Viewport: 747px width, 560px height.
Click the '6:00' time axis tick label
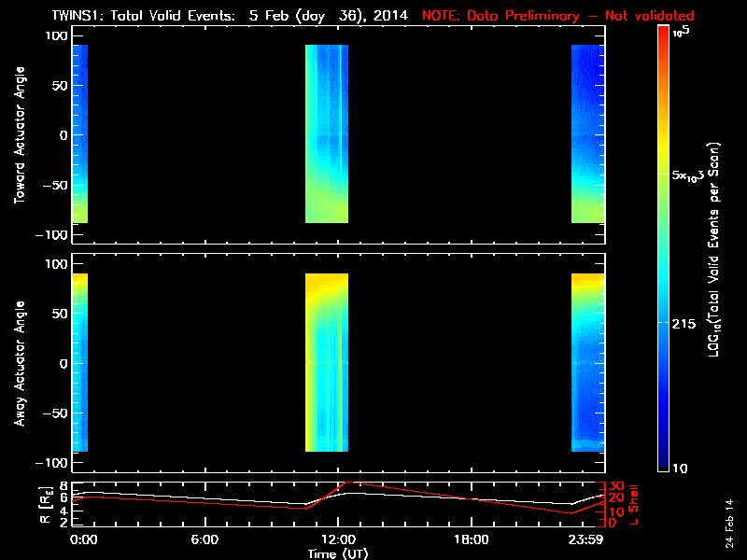pyautogui.click(x=204, y=540)
